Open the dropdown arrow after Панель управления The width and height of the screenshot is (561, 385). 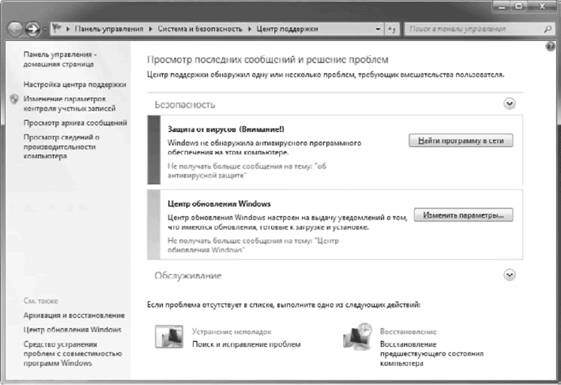(150, 29)
